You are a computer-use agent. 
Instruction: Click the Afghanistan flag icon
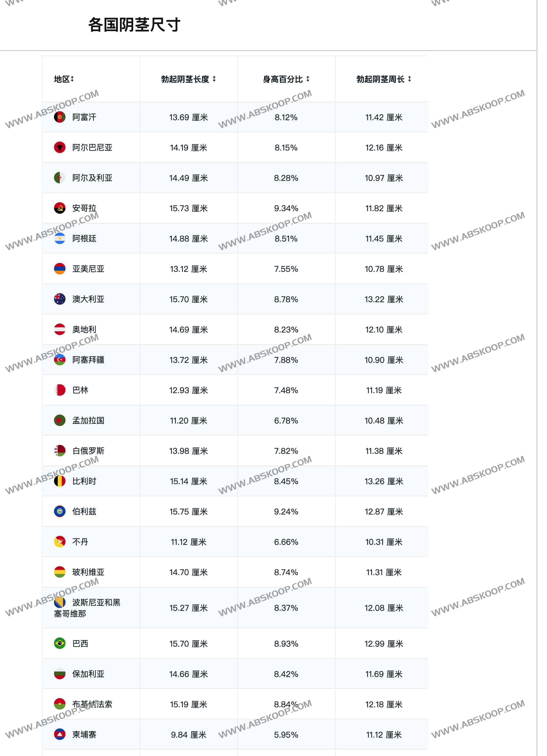click(60, 117)
